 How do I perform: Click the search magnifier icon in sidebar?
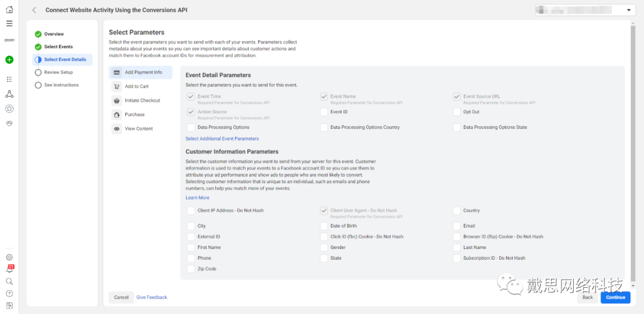(x=9, y=281)
